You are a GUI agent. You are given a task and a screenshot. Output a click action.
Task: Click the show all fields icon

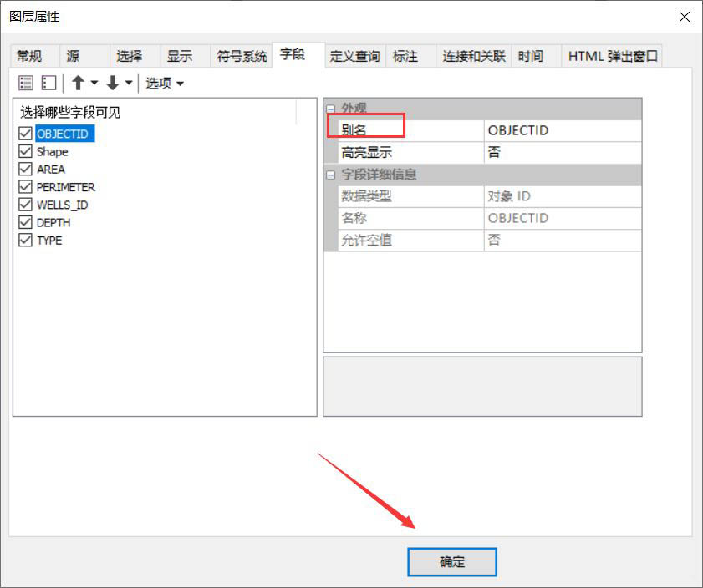(25, 83)
